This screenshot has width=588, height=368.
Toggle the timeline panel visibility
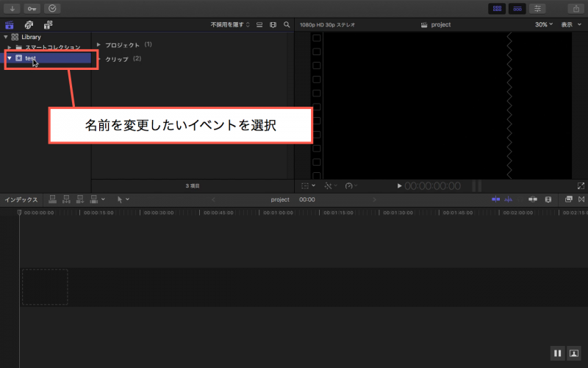pos(517,8)
